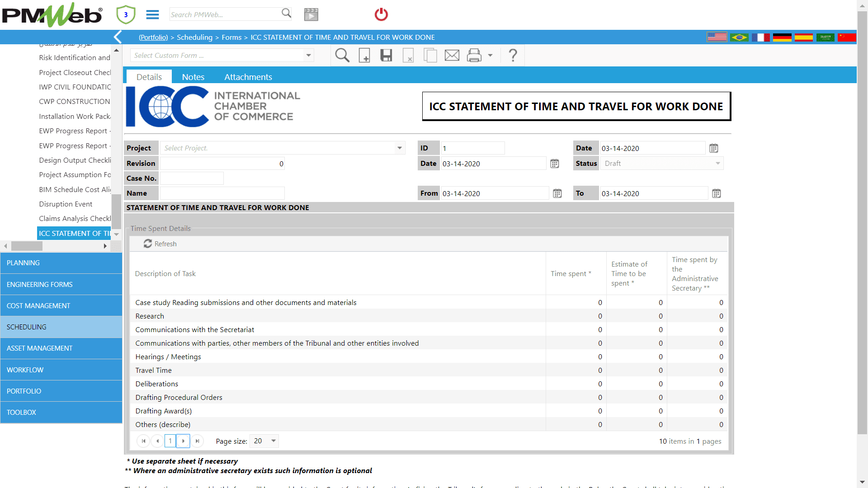Click the printer icon

(x=474, y=56)
